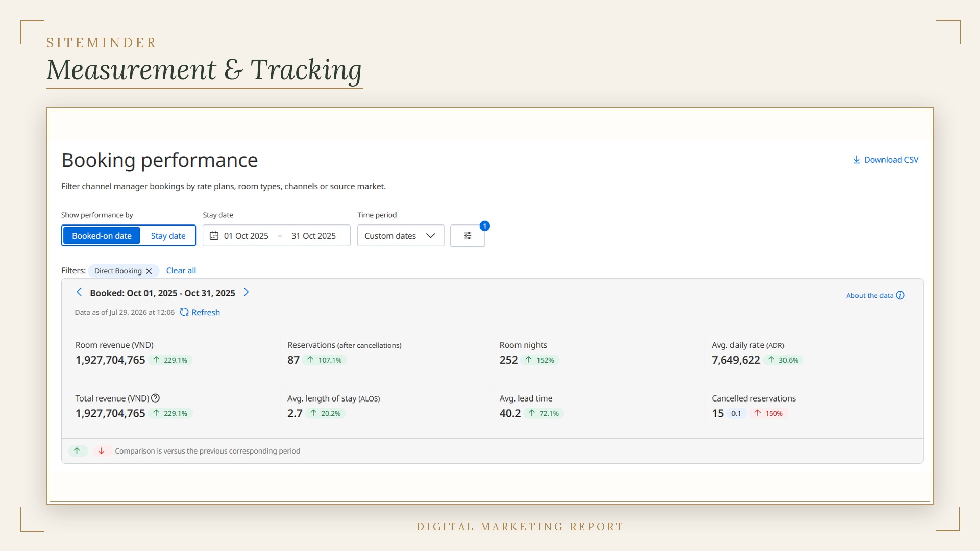This screenshot has height=551, width=980.
Task: Click Clear all filters link
Action: click(x=181, y=270)
